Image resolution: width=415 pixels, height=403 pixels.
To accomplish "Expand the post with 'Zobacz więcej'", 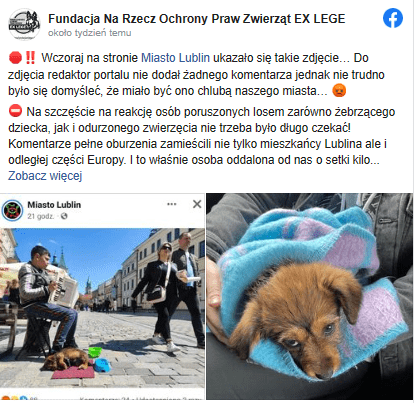I will click(45, 176).
